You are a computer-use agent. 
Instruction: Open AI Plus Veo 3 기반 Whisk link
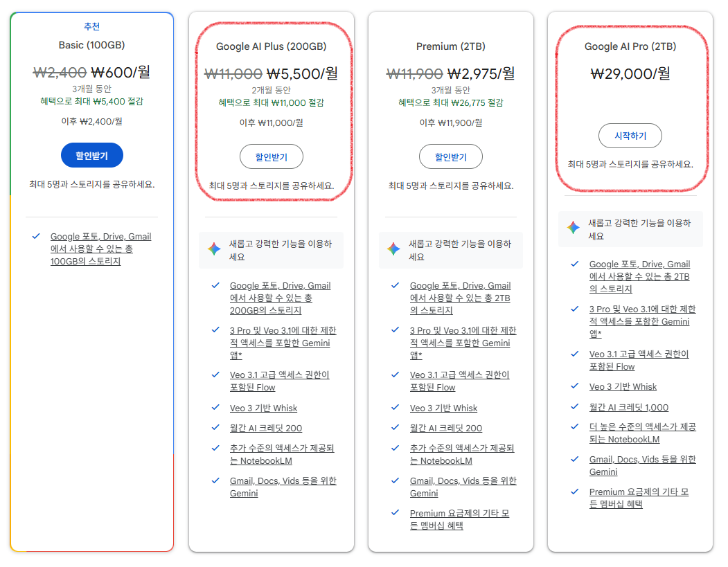tap(263, 408)
